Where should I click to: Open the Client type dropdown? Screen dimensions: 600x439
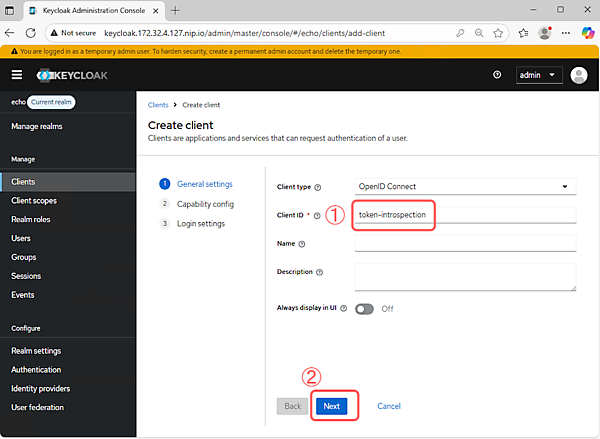pos(465,186)
